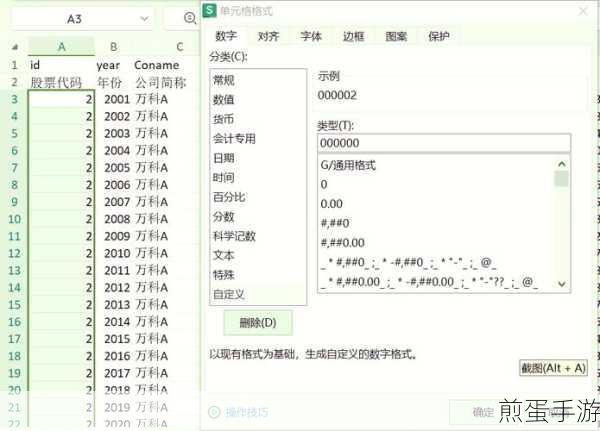This screenshot has width=600, height=431.
Task: Switch to the 图案 tab
Action: [x=396, y=36]
